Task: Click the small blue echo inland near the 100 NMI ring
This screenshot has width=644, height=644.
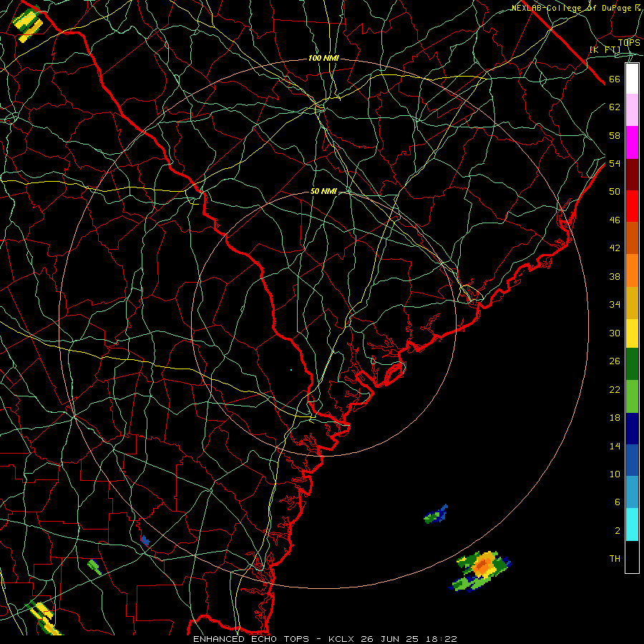Action: (x=145, y=540)
